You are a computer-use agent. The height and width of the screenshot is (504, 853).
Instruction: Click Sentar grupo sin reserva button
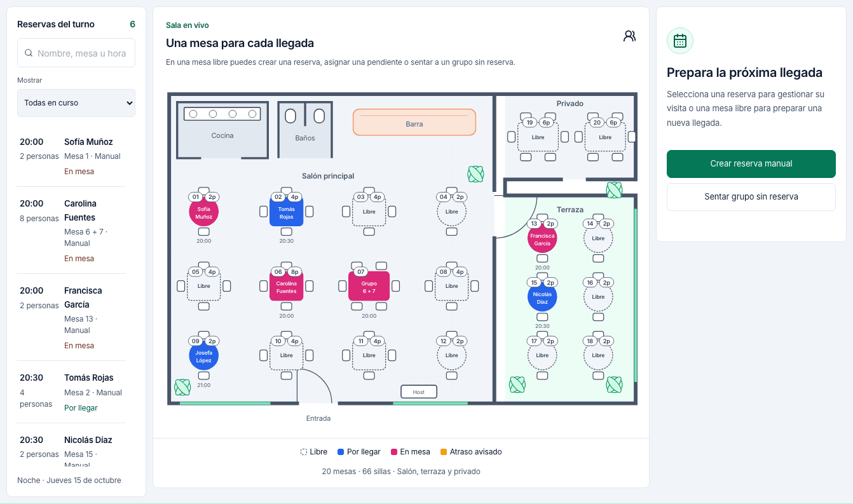[751, 197]
